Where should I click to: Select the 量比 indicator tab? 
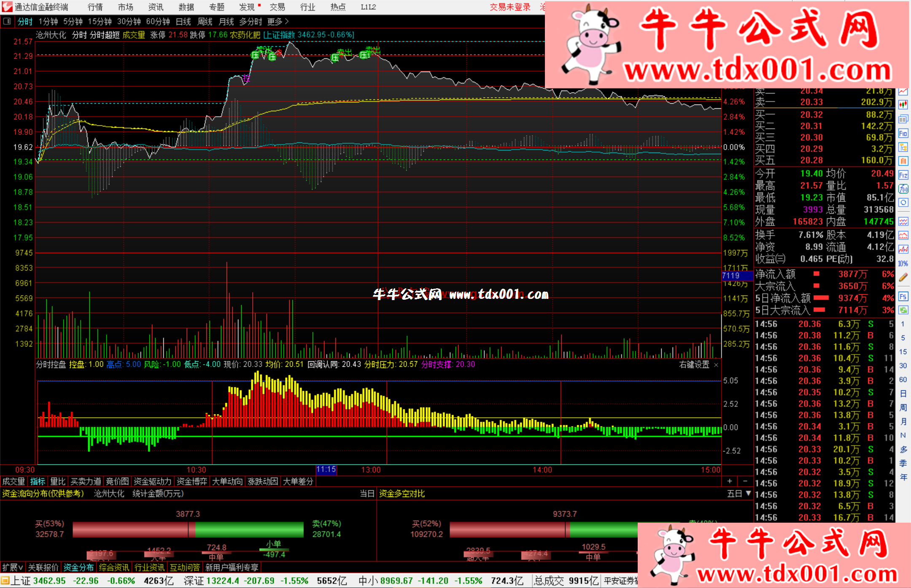pyautogui.click(x=58, y=481)
